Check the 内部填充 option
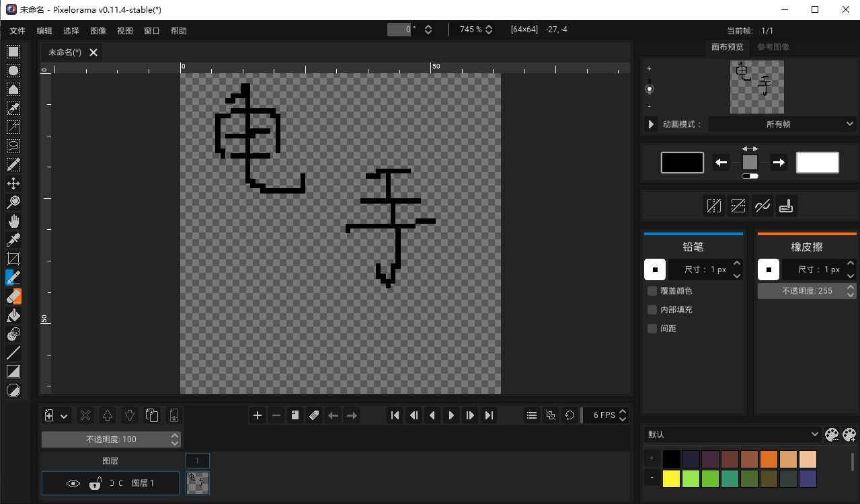 click(652, 310)
